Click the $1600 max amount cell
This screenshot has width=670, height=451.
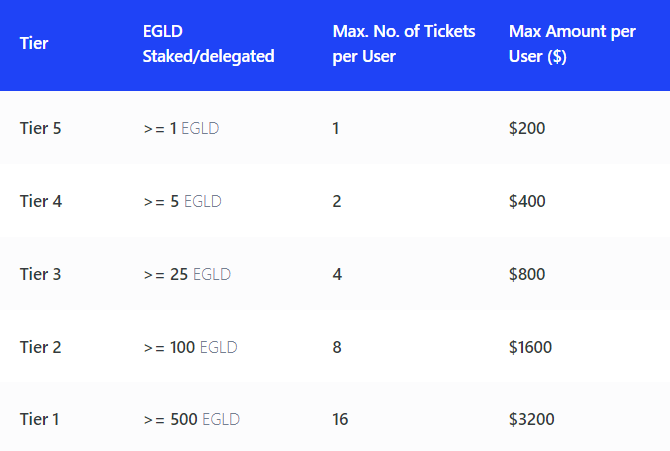point(530,347)
